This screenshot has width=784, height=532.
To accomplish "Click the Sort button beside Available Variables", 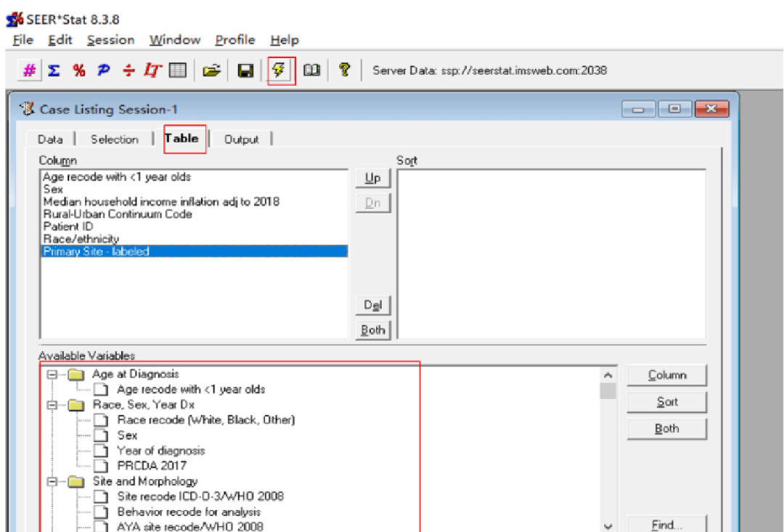I will tap(667, 402).
